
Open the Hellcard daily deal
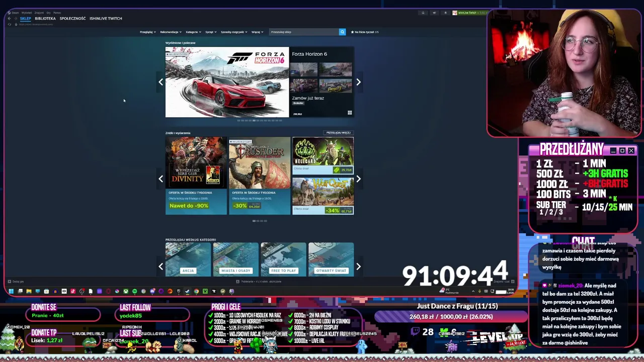tap(323, 155)
